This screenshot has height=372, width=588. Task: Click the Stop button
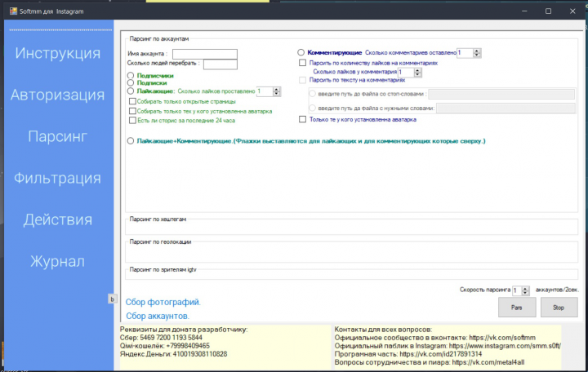coord(559,308)
